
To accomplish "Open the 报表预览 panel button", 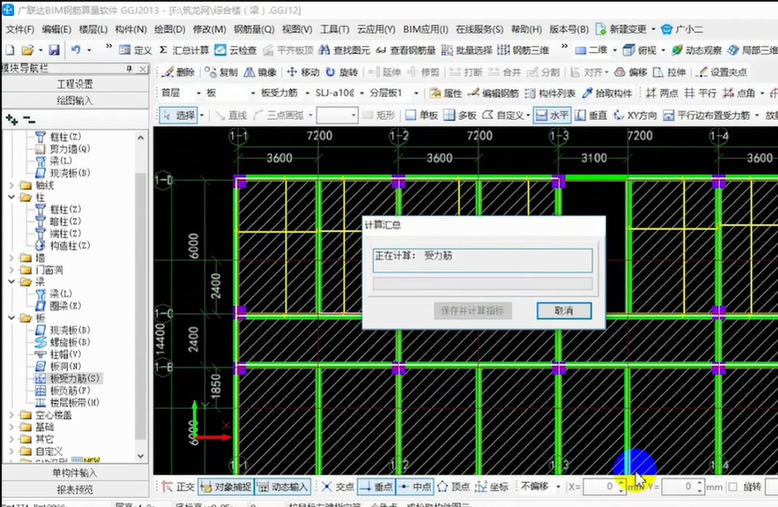I will [75, 489].
